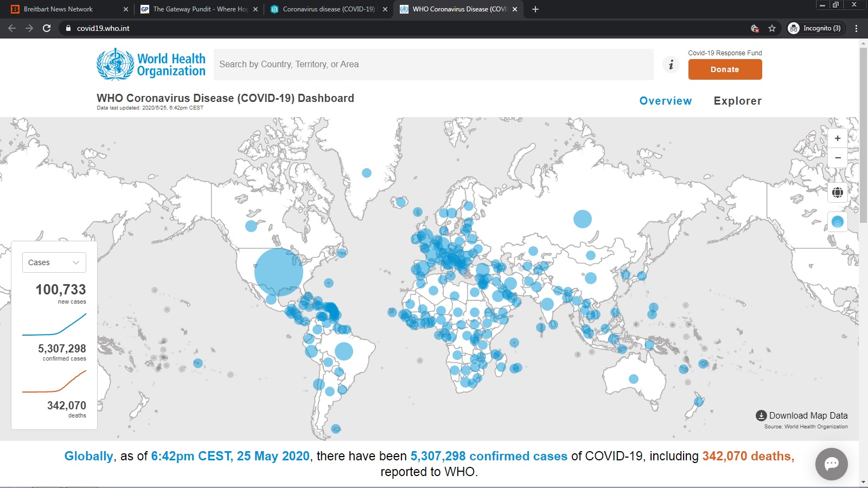Open Chrome's three-dot menu
This screenshot has height=488, width=868.
857,28
